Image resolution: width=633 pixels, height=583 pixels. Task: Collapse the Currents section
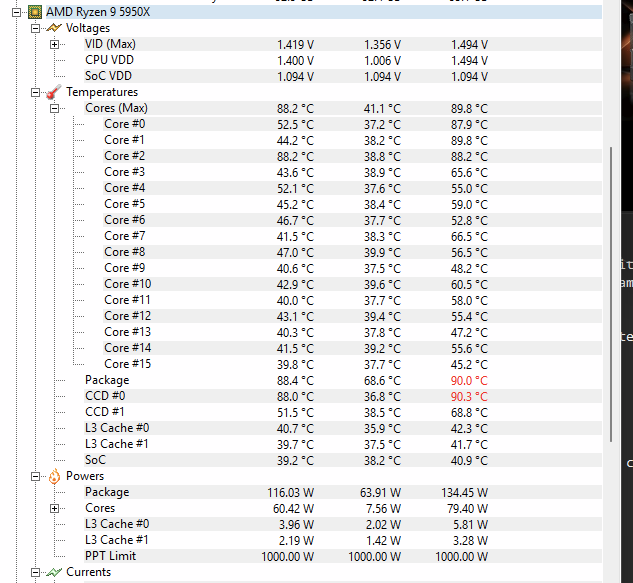[36, 573]
